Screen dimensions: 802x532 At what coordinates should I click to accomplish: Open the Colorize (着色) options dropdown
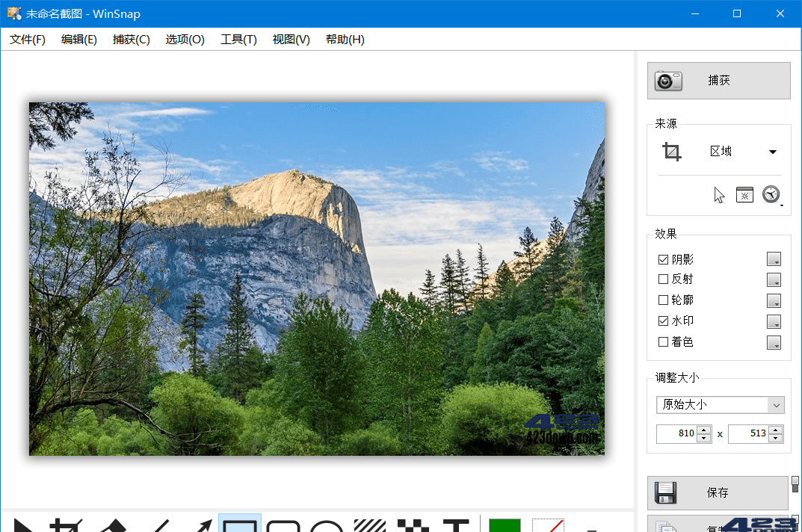[774, 342]
